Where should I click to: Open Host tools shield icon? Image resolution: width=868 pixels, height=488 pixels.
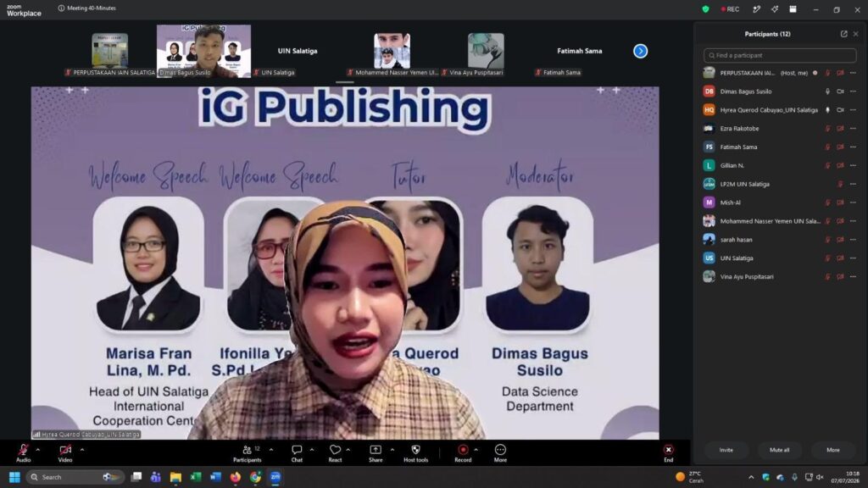coord(415,450)
